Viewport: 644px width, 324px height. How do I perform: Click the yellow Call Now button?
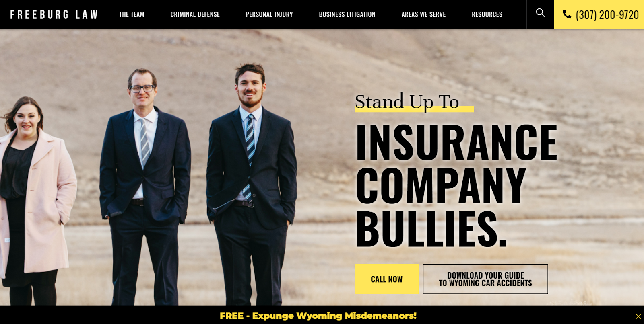386,279
